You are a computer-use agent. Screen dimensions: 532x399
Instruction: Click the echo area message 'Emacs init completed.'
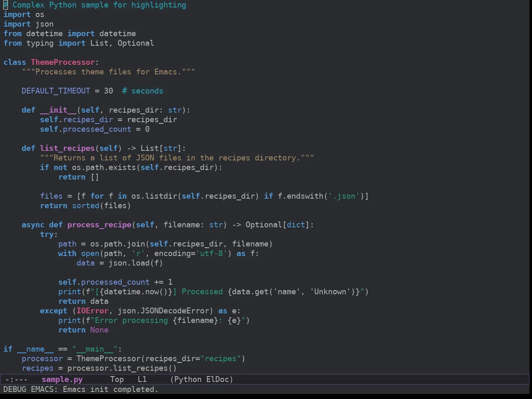[x=111, y=389]
